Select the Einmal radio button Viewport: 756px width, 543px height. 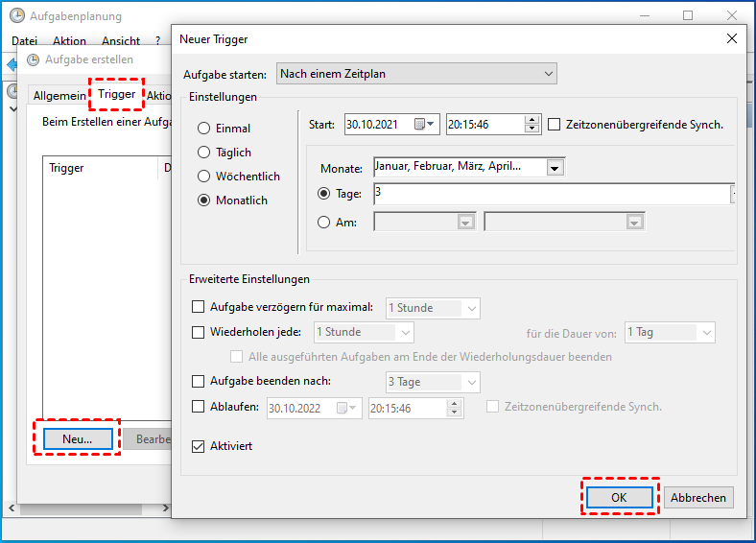tap(203, 129)
